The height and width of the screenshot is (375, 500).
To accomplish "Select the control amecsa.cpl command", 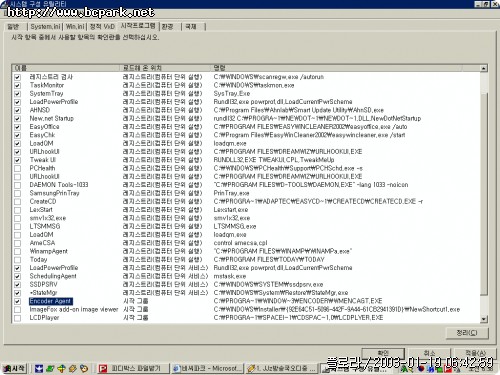I will click(240, 243).
